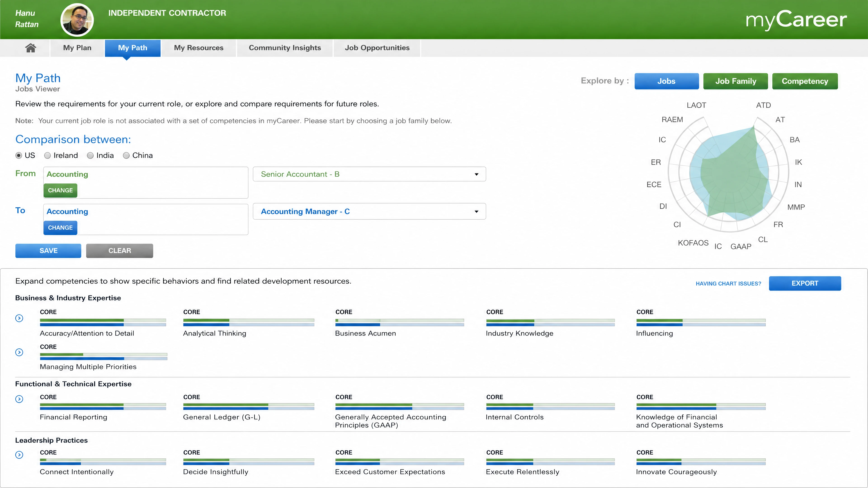Click the Exceed Customer Expectations label
This screenshot has width=868, height=488.
(390, 472)
